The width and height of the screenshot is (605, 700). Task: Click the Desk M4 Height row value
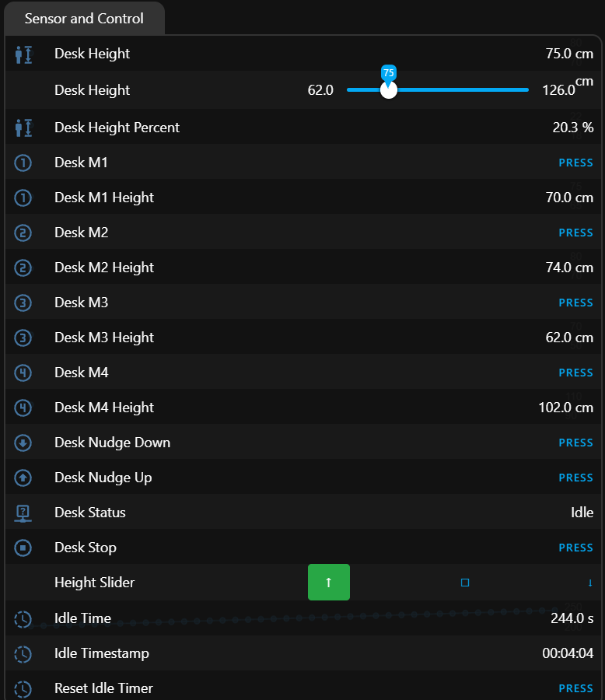click(x=565, y=408)
